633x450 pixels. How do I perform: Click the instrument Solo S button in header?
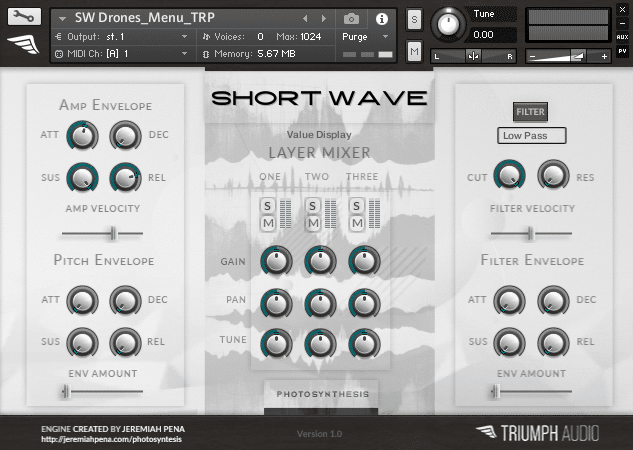(414, 20)
